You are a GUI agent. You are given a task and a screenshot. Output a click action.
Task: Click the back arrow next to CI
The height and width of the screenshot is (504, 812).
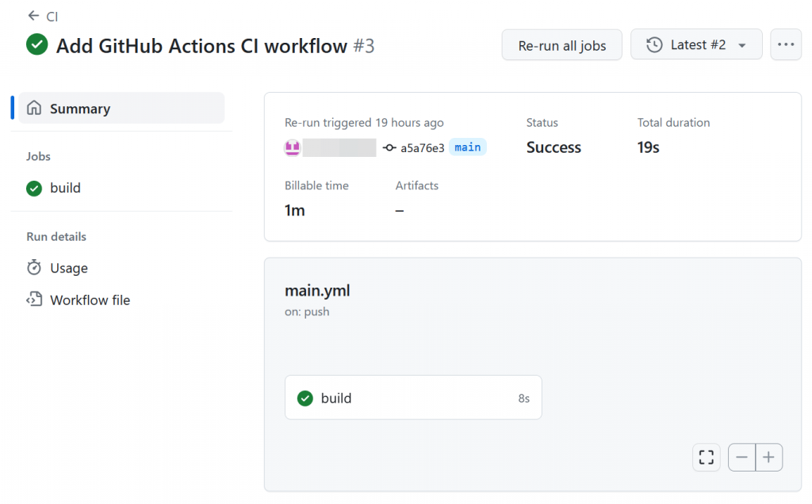(33, 16)
